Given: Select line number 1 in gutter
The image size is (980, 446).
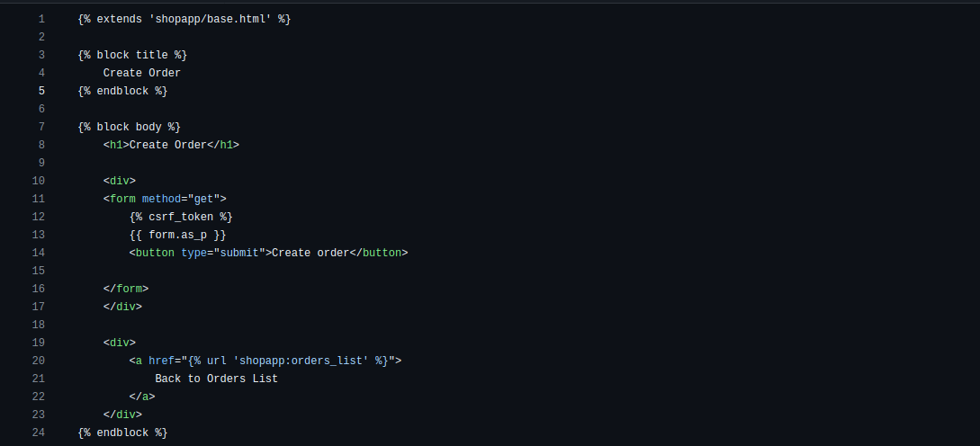Looking at the screenshot, I should pyautogui.click(x=41, y=19).
